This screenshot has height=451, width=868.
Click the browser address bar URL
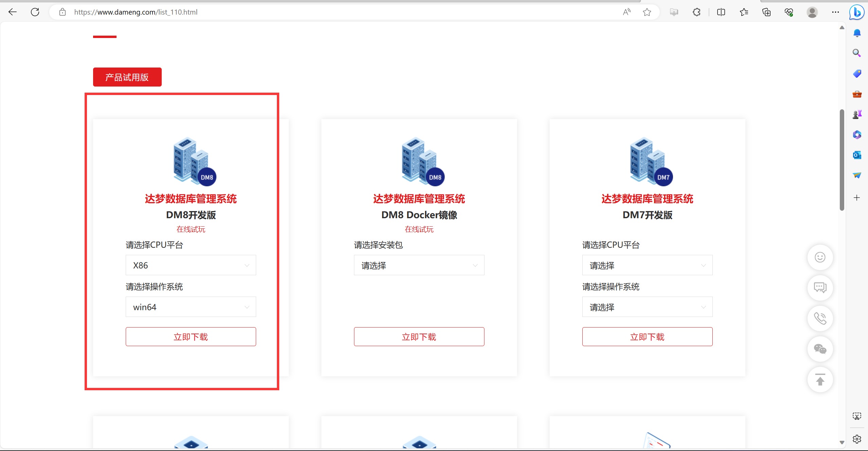coord(136,12)
